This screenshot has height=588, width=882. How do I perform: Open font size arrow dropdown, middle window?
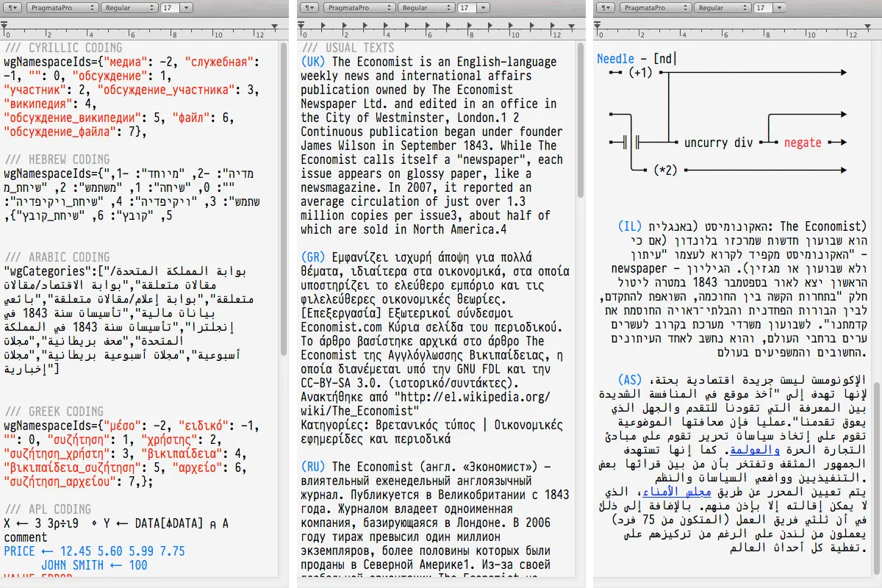tap(483, 7)
